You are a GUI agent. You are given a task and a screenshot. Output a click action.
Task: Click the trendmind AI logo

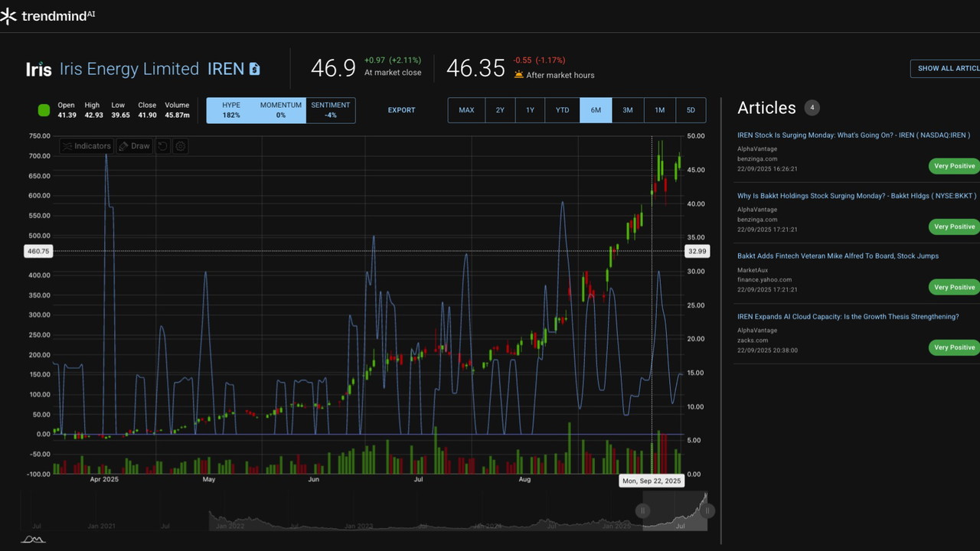(47, 16)
